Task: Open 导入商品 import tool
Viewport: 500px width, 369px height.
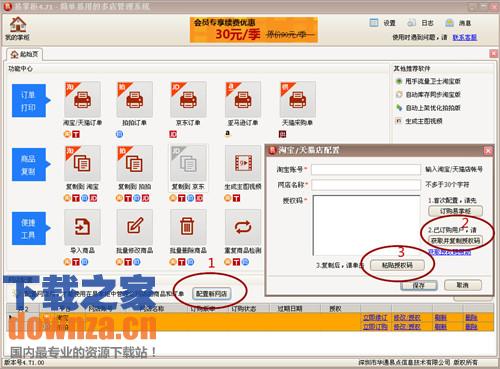Action: coord(82,227)
